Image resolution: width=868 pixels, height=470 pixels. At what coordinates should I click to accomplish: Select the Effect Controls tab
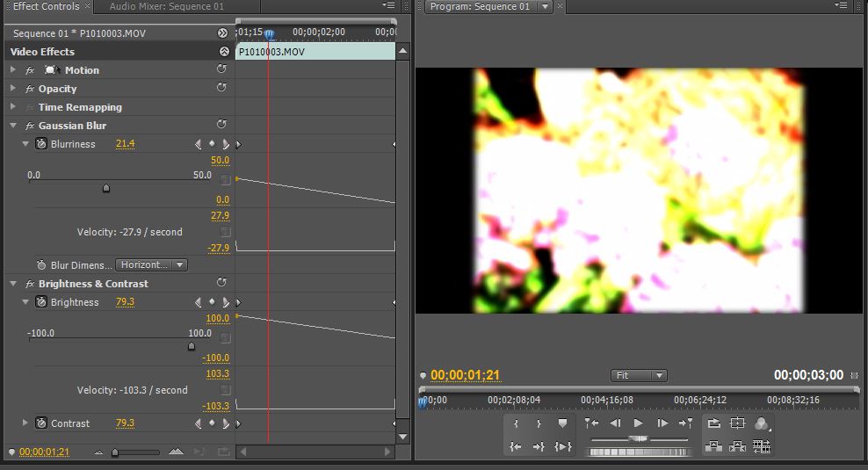pos(46,7)
